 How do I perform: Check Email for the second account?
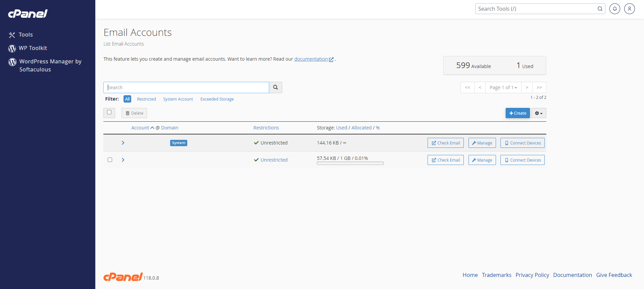pos(446,160)
